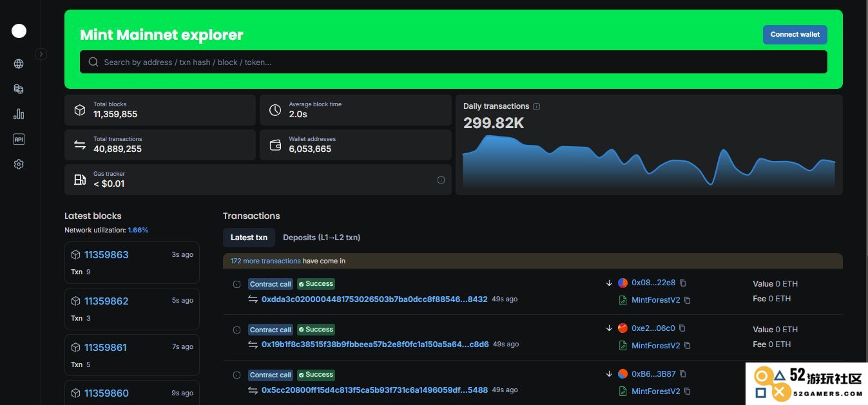Open the settings gear icon in sidebar
This screenshot has width=868, height=405.
coord(19,164)
